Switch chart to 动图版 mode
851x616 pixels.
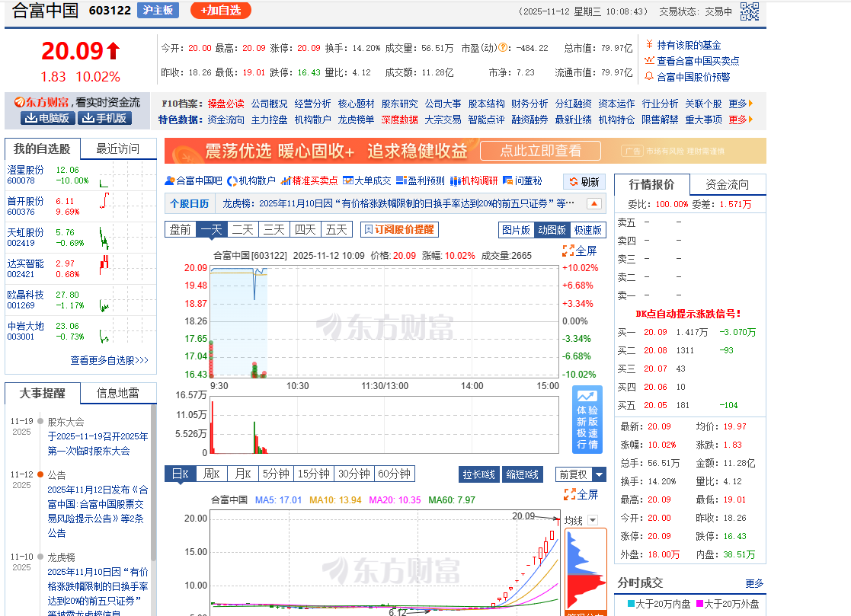click(x=552, y=230)
